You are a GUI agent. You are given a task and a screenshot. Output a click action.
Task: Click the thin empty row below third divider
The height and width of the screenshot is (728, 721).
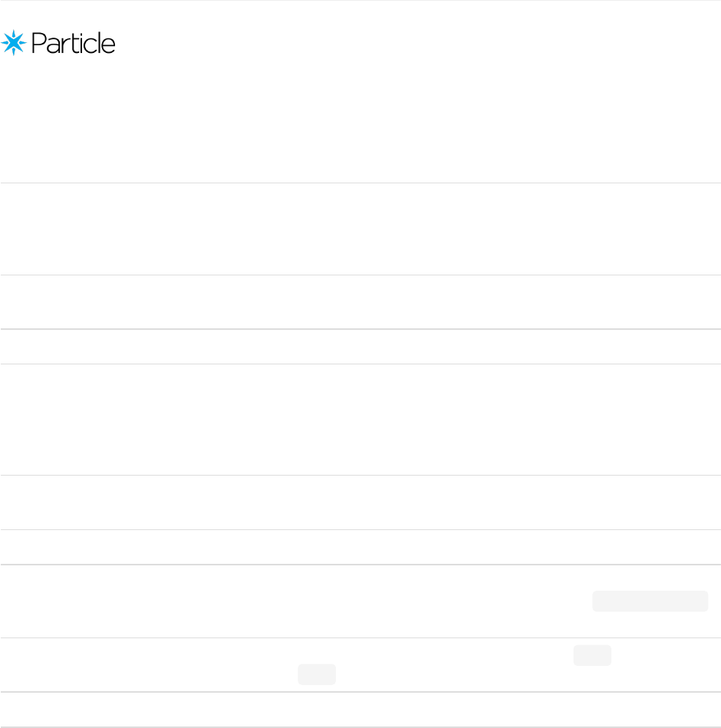pos(360,347)
